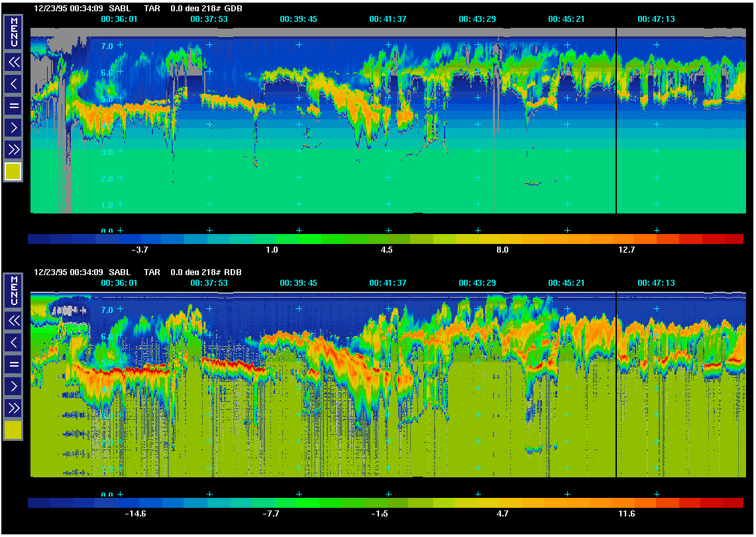Screen dimensions: 756x537
Task: Fast forward double-arrow in top panel
Action: [13, 148]
